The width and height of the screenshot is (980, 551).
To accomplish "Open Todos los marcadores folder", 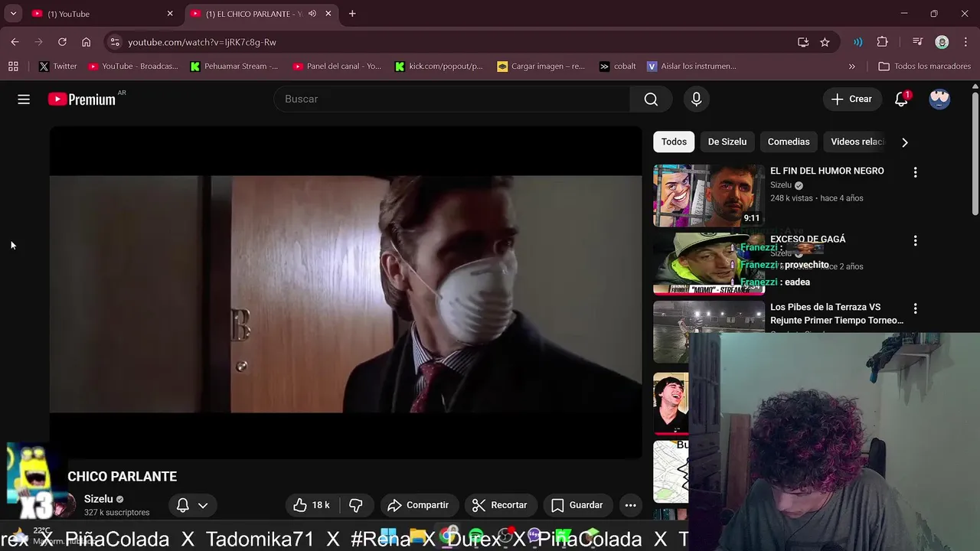I will click(x=924, y=67).
